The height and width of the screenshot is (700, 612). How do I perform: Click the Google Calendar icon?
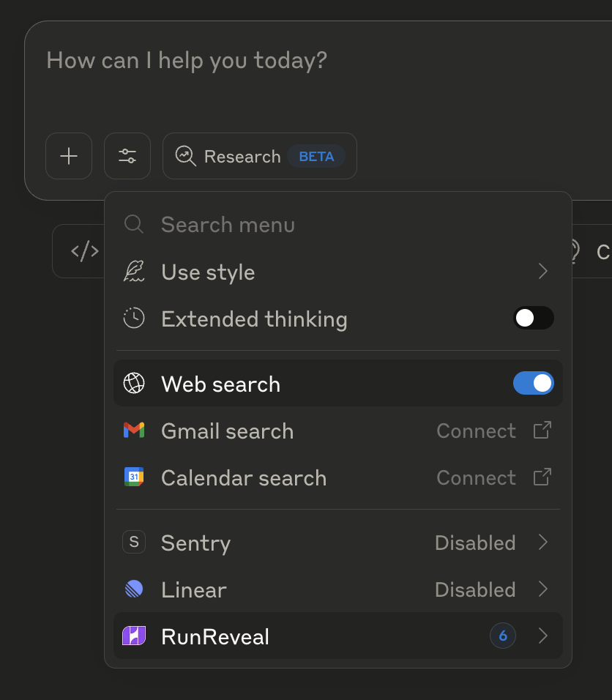pos(134,477)
